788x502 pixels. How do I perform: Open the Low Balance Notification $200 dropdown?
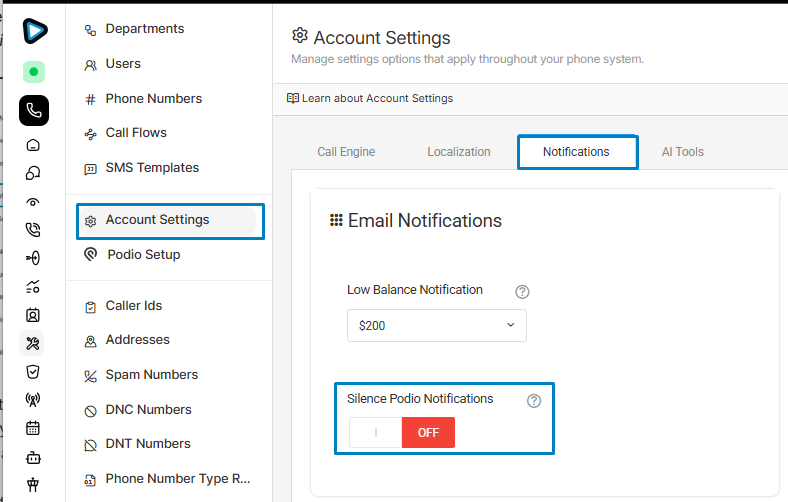[x=436, y=325]
